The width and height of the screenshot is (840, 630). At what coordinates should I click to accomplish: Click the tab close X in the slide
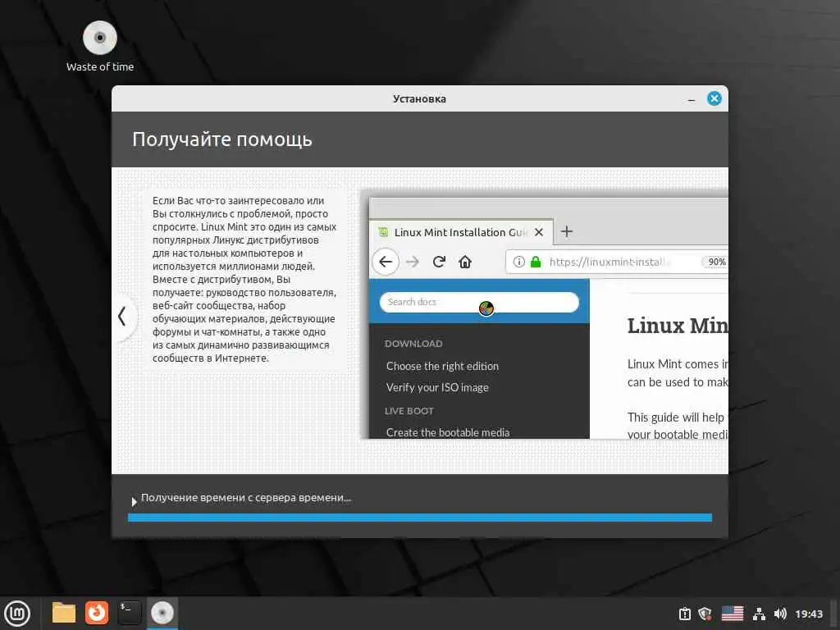[x=539, y=232]
